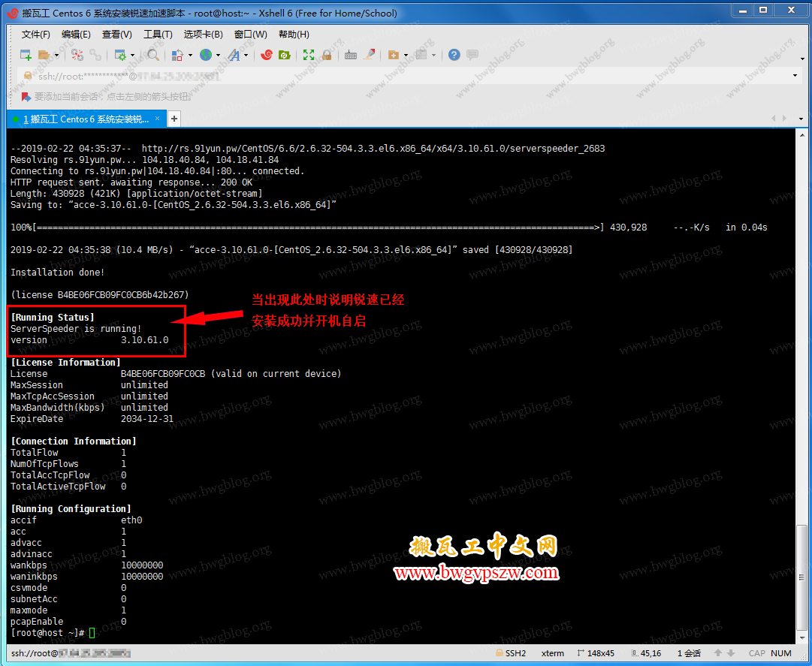Open the 文件(F) menu
The image size is (812, 666).
click(x=36, y=34)
